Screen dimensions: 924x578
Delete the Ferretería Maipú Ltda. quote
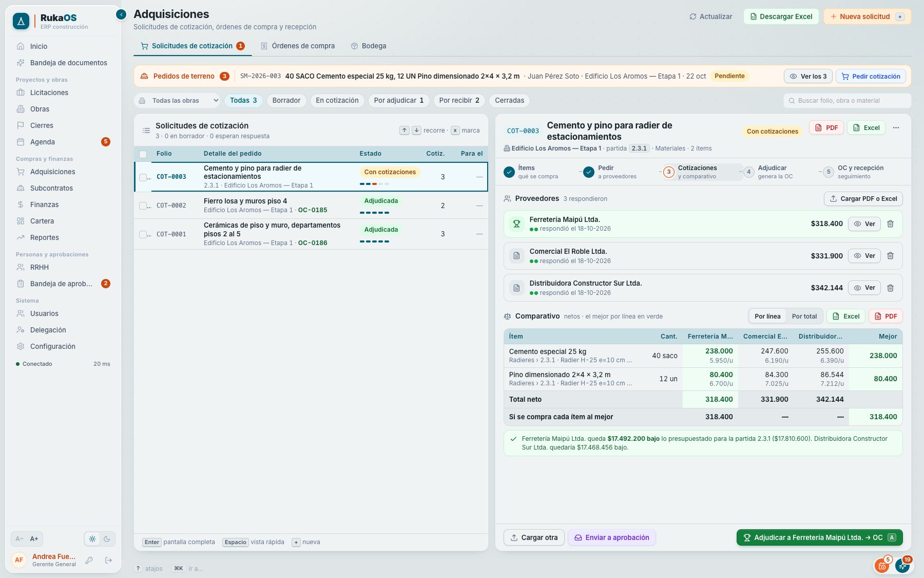[x=890, y=224]
